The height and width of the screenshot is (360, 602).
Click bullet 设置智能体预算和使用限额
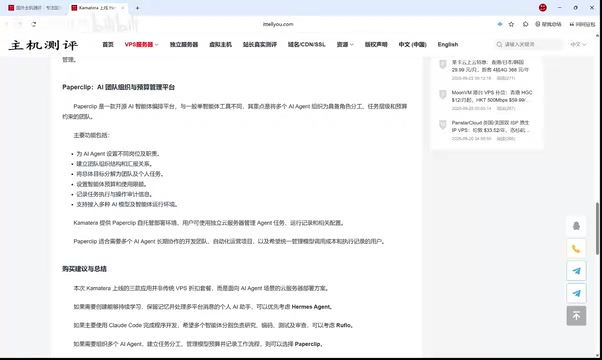click(112, 184)
